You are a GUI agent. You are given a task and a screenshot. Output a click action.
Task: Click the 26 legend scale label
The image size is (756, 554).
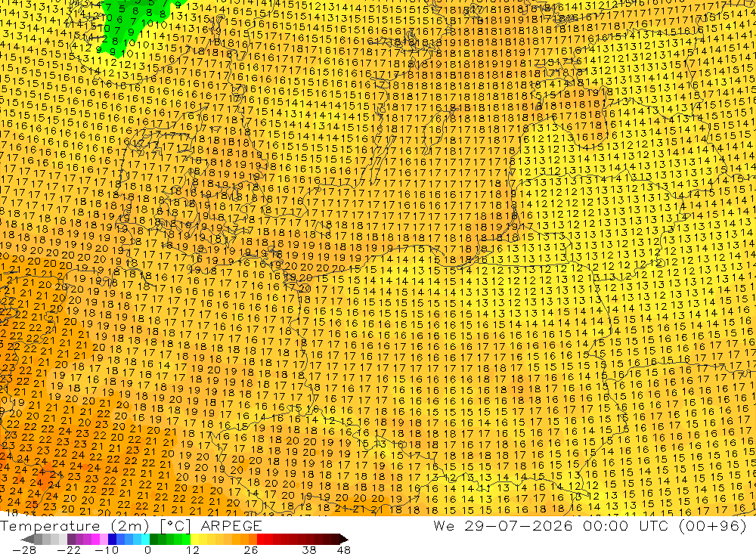(x=251, y=549)
